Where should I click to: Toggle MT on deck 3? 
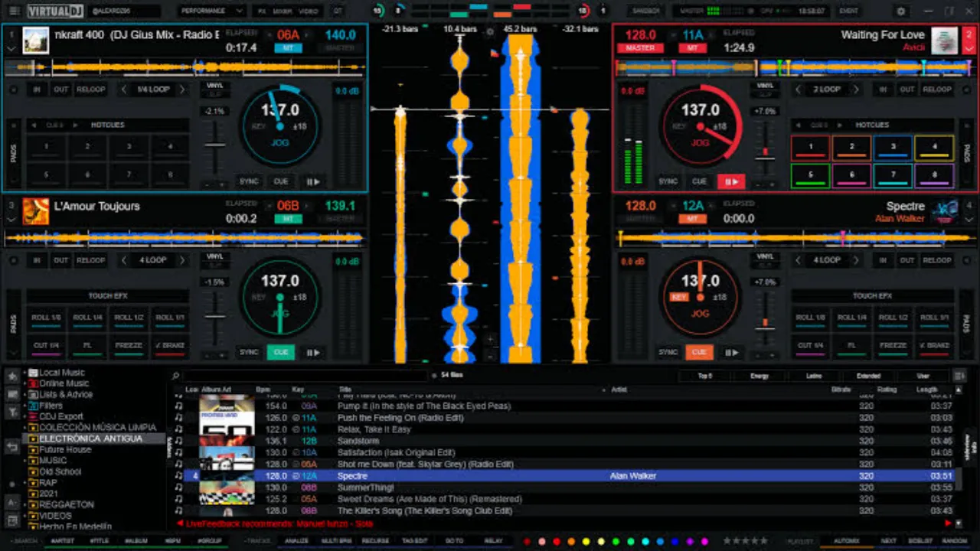(x=288, y=219)
